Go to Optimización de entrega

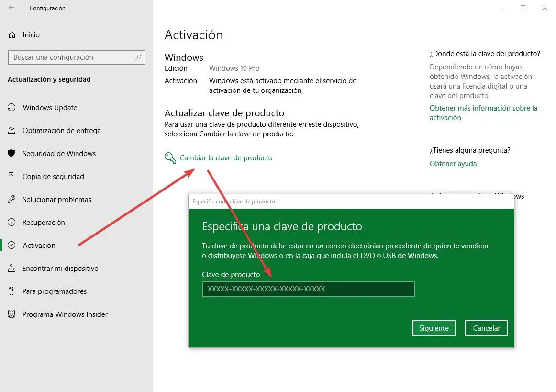point(61,131)
